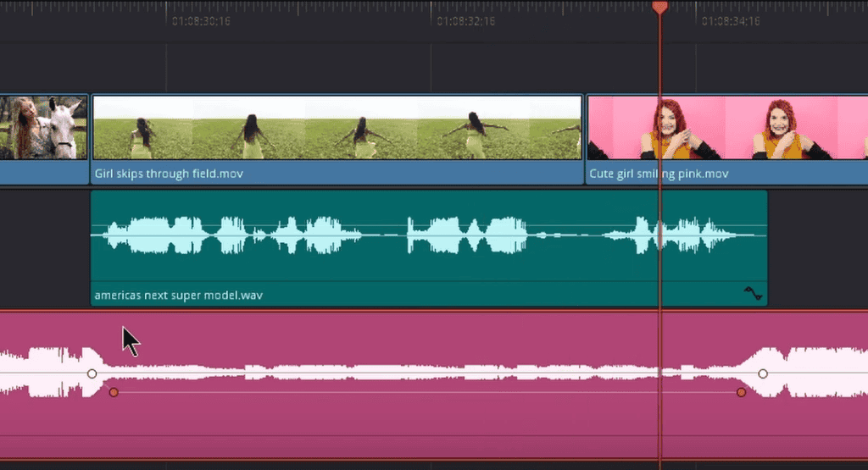Click the playhead handle on the ruler
Viewport: 868px width, 470px height.
coord(659,7)
